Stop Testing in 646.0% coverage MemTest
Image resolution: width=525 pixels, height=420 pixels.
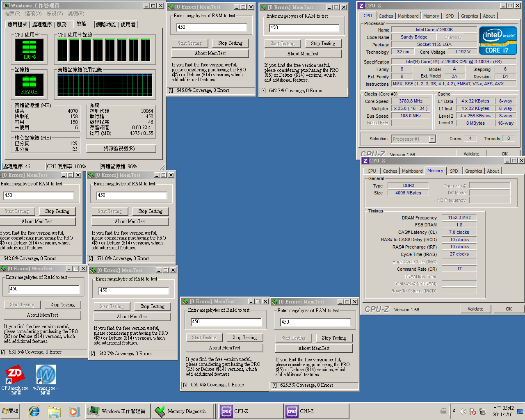coord(231,43)
